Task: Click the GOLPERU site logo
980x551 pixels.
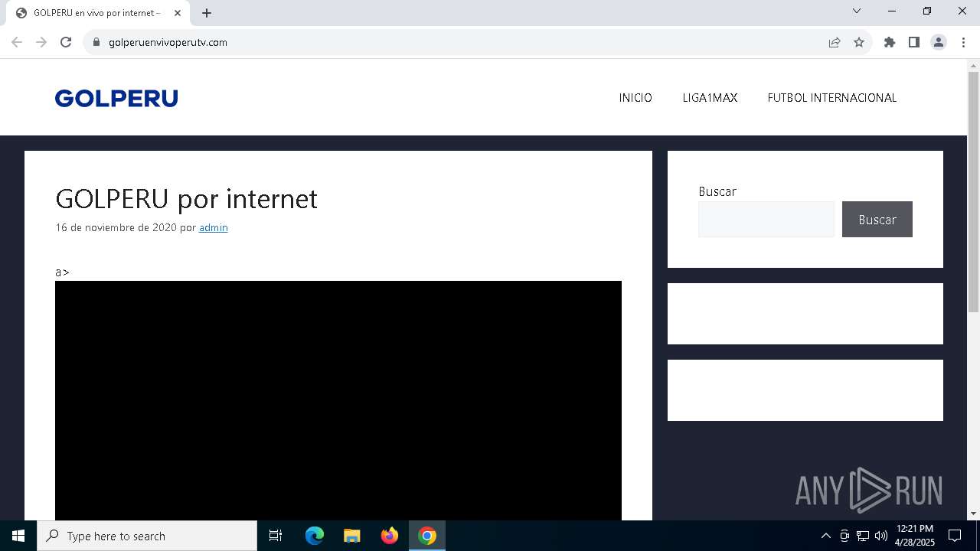Action: click(x=116, y=98)
